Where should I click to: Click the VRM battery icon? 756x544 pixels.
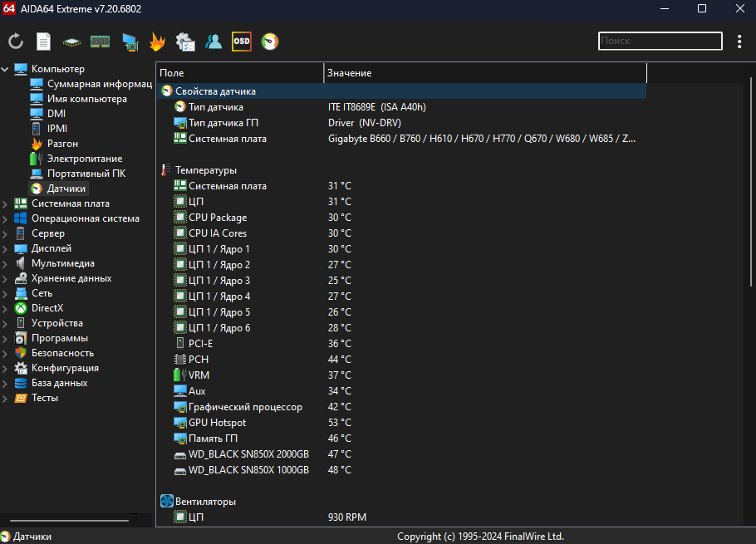point(179,375)
